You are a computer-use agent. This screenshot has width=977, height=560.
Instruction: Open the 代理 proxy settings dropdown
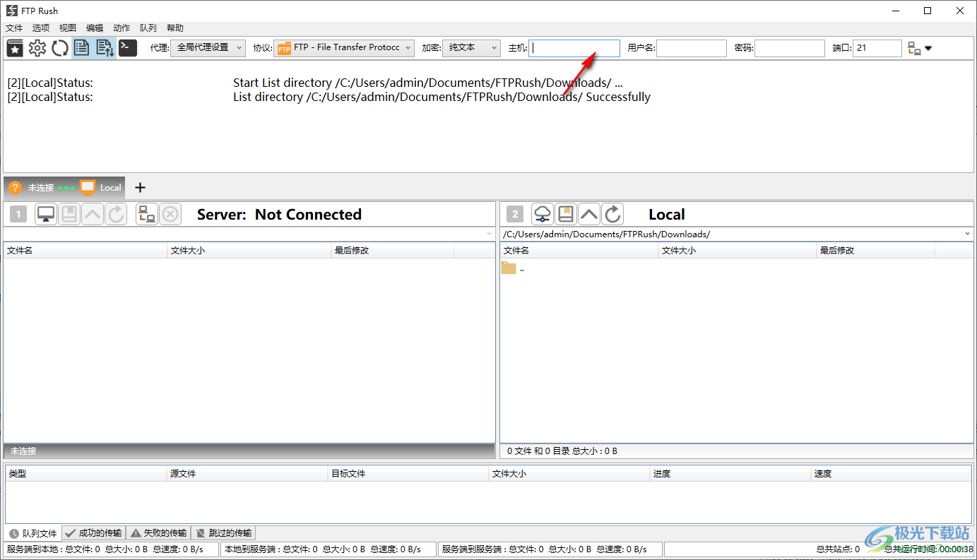pyautogui.click(x=208, y=47)
